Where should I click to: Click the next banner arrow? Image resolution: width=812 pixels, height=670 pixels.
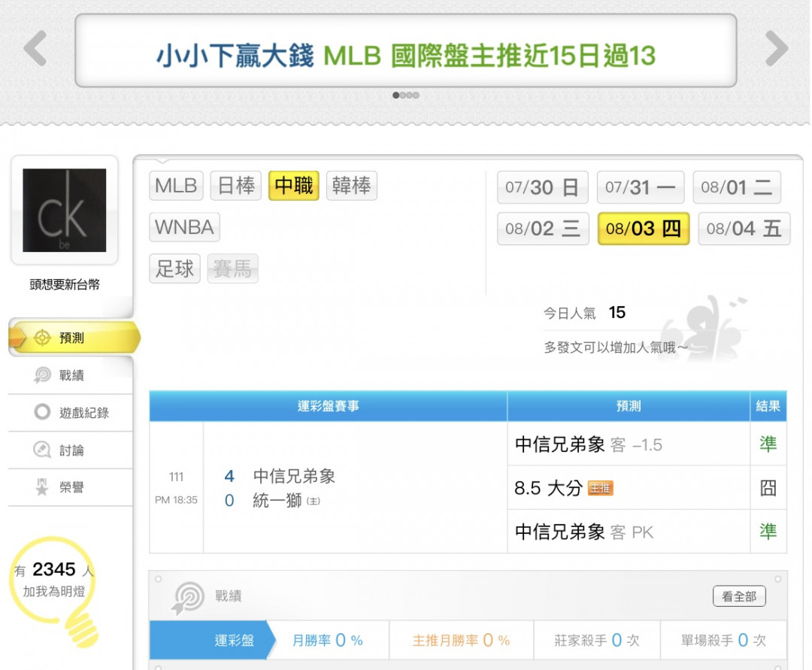tap(776, 48)
